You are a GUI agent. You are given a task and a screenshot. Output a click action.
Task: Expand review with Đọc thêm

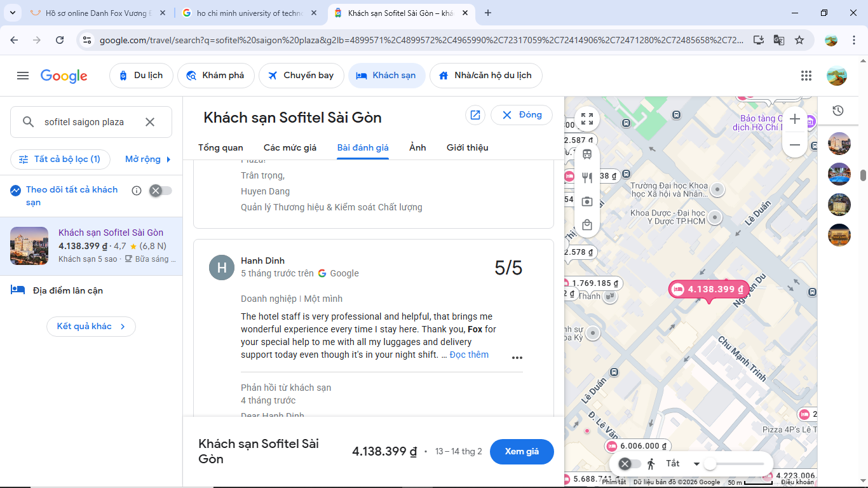[x=469, y=355]
